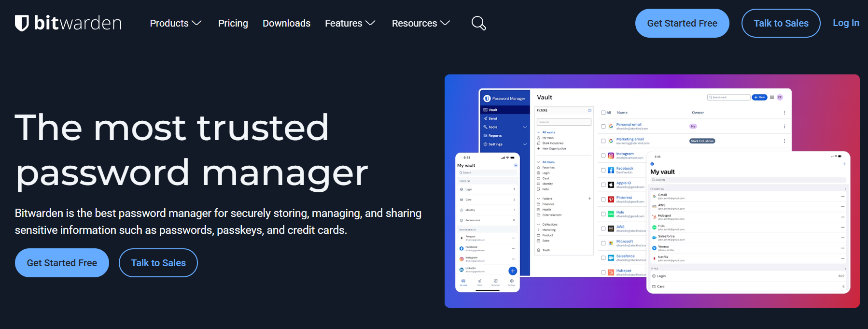The height and width of the screenshot is (329, 868).
Task: Open the Settings tab in phone mockup
Action: [x=512, y=282]
